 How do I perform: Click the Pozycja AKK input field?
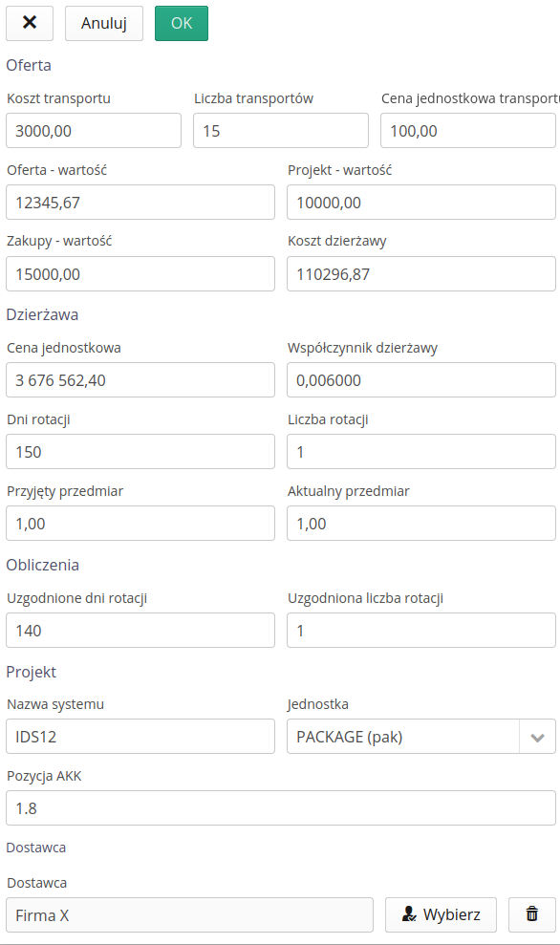click(281, 808)
